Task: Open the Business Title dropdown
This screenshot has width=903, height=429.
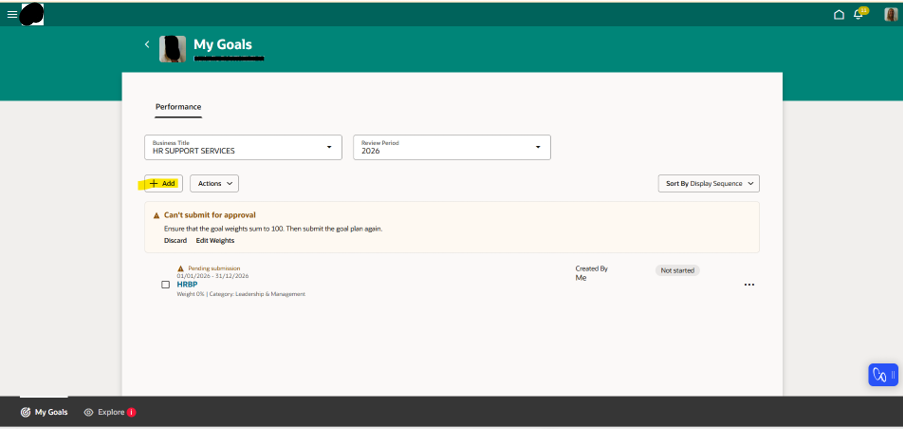Action: (243, 147)
